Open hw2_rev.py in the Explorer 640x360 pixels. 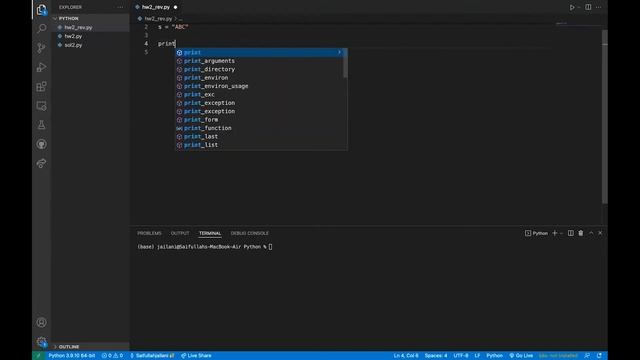[78, 27]
